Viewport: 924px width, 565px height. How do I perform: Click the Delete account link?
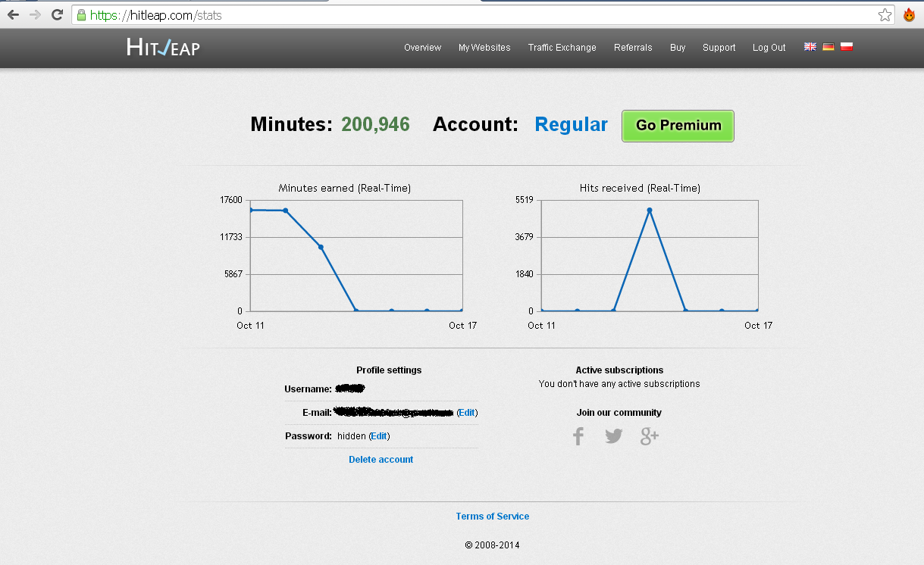click(381, 460)
